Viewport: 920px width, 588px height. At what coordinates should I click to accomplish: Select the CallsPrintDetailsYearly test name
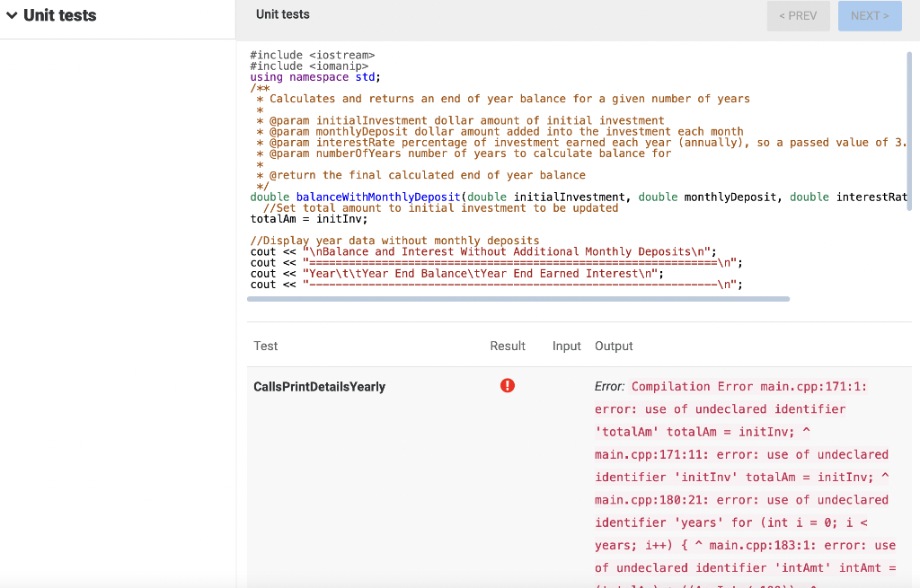320,386
